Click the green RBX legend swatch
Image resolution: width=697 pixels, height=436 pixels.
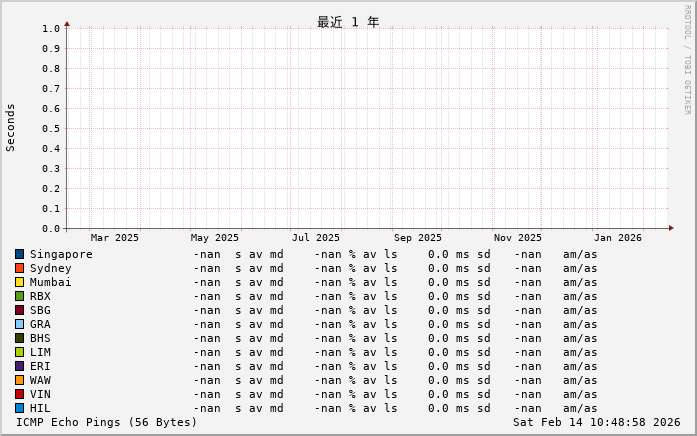[x=19, y=296]
